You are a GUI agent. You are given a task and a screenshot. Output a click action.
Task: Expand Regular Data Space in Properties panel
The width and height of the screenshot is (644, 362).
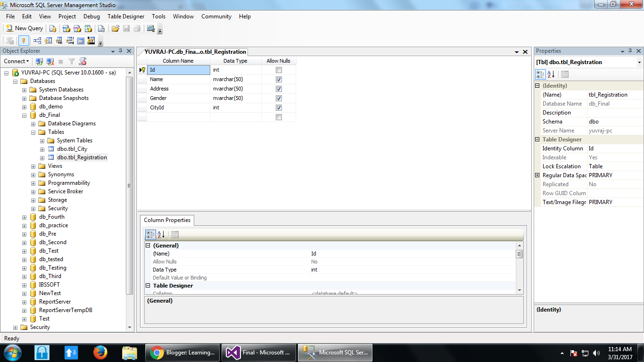click(x=537, y=175)
